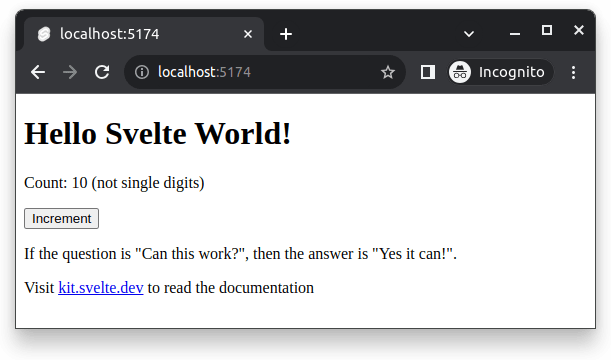
Task: Open the kit.svelte.dev link
Action: tap(101, 288)
